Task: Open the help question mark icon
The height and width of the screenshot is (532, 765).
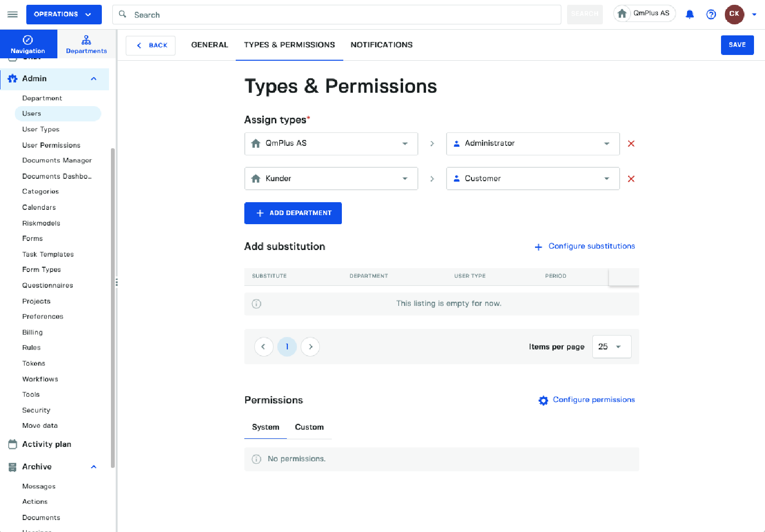Action: click(x=711, y=14)
